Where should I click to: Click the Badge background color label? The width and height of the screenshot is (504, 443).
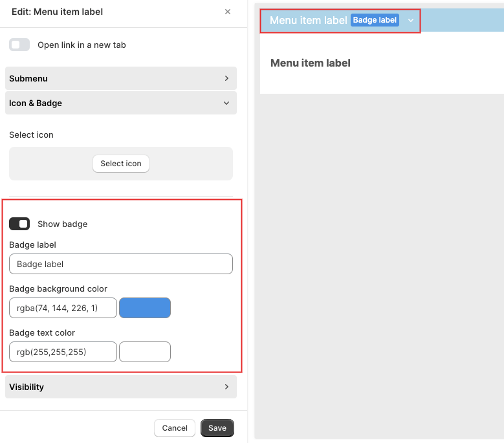click(x=58, y=289)
